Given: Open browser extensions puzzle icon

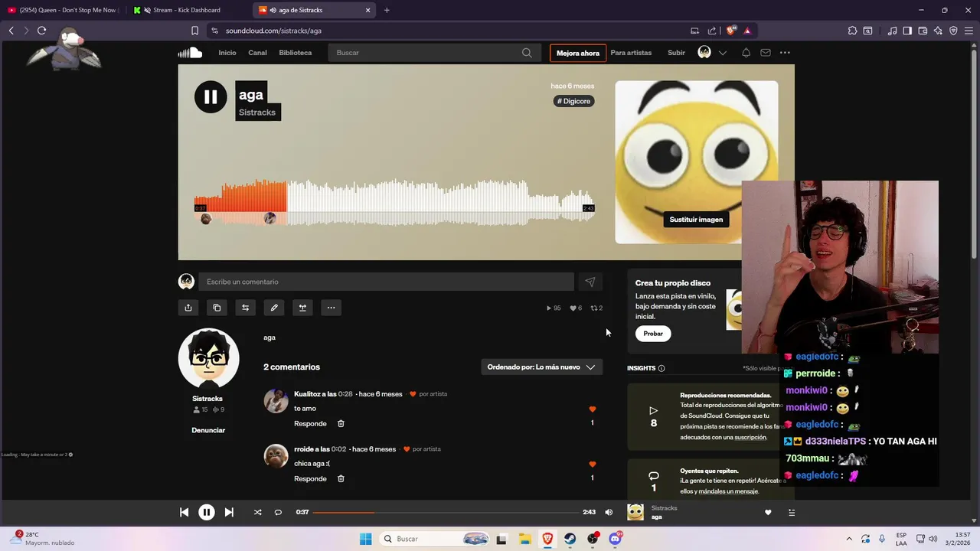Looking at the screenshot, I should 852,31.
